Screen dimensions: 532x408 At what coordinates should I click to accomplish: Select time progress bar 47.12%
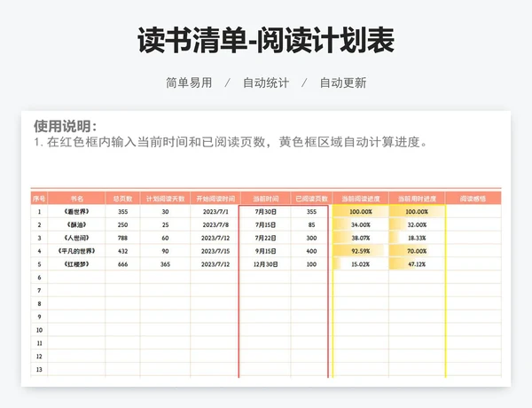click(417, 264)
